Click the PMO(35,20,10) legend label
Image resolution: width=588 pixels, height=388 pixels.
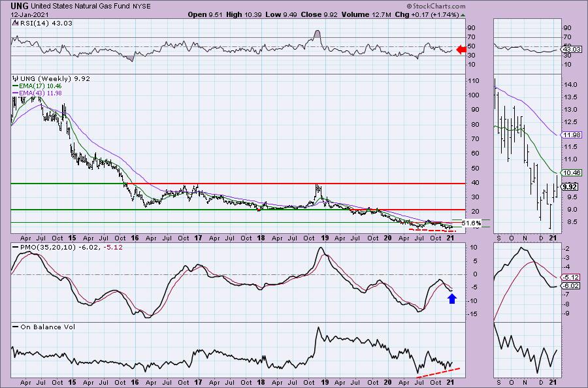point(72,247)
